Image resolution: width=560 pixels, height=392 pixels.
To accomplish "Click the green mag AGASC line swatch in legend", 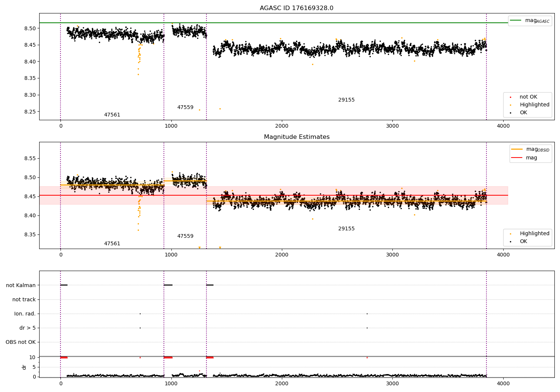I will (516, 20).
